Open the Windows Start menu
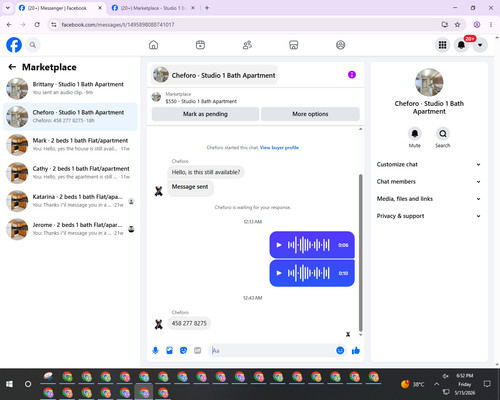Image resolution: width=500 pixels, height=400 pixels. pos(9,384)
